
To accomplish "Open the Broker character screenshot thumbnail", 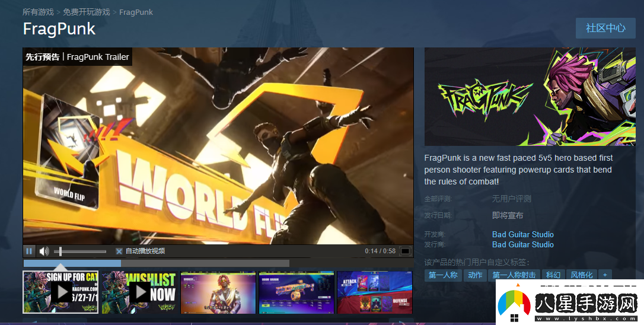I will (218, 292).
